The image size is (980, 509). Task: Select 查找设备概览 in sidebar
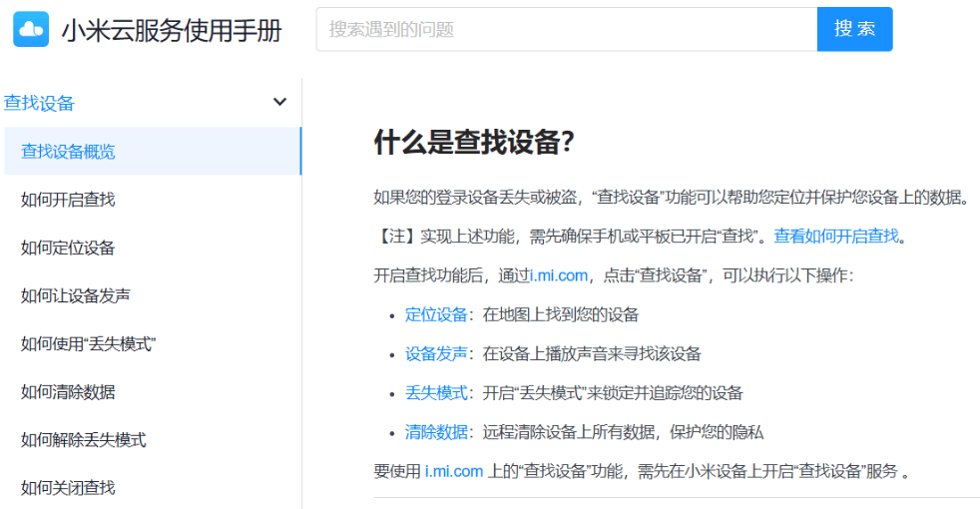tap(153, 152)
